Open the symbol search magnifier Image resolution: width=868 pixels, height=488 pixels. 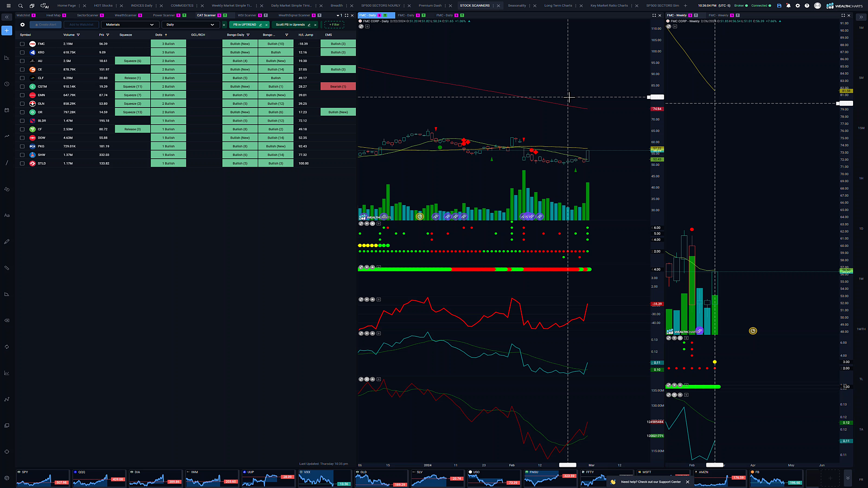(x=20, y=6)
